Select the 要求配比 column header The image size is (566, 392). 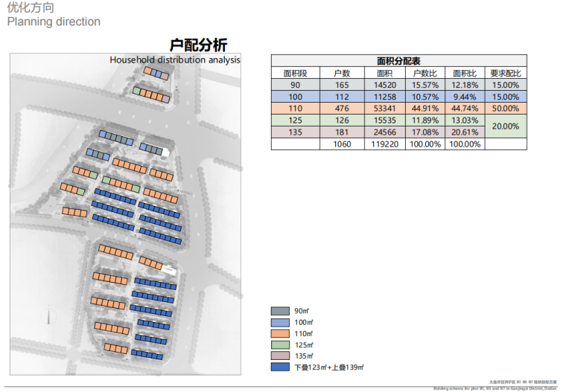tap(506, 74)
